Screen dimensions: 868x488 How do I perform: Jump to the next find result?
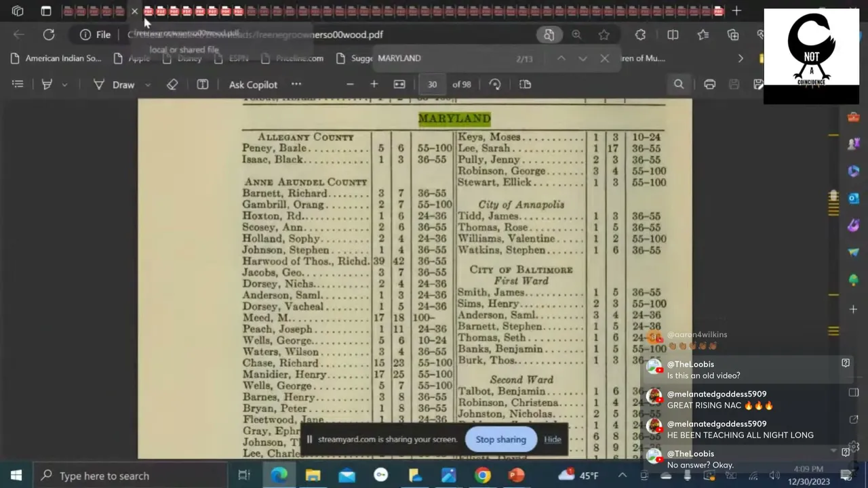tap(583, 58)
